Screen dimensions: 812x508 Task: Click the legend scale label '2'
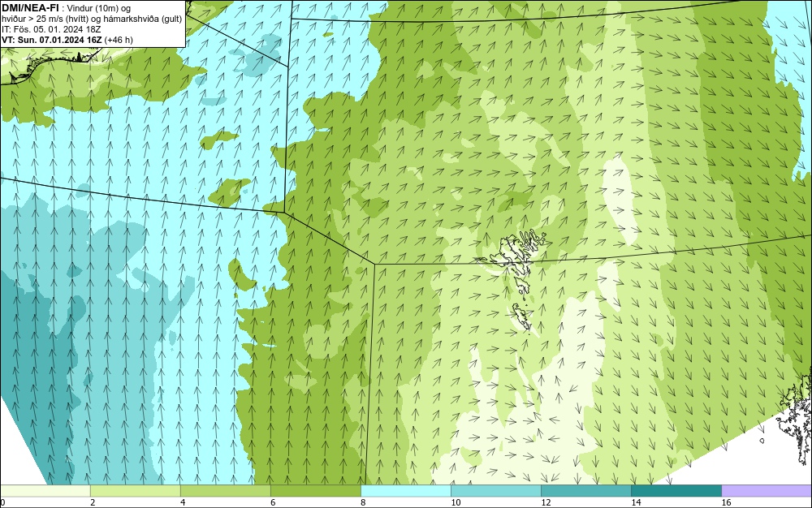tap(93, 502)
